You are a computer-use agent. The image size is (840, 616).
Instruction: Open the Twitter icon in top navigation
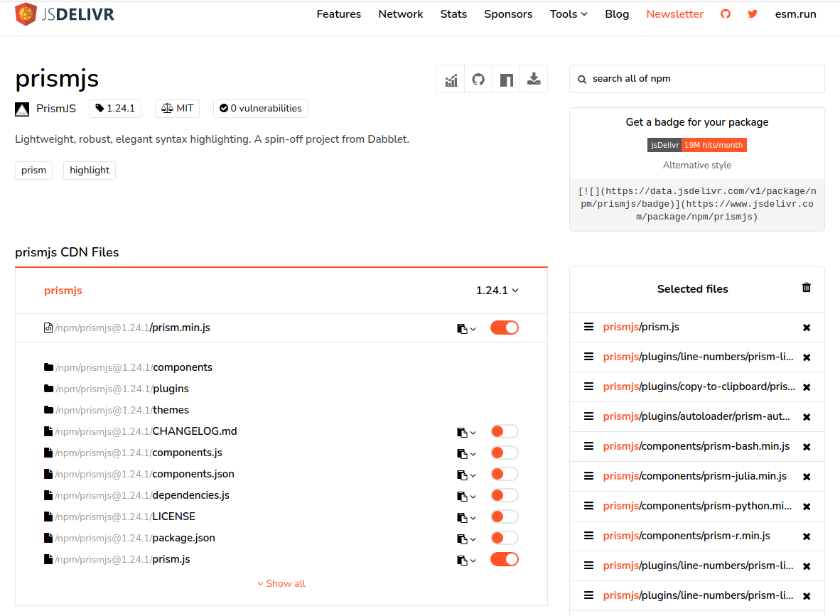click(753, 14)
